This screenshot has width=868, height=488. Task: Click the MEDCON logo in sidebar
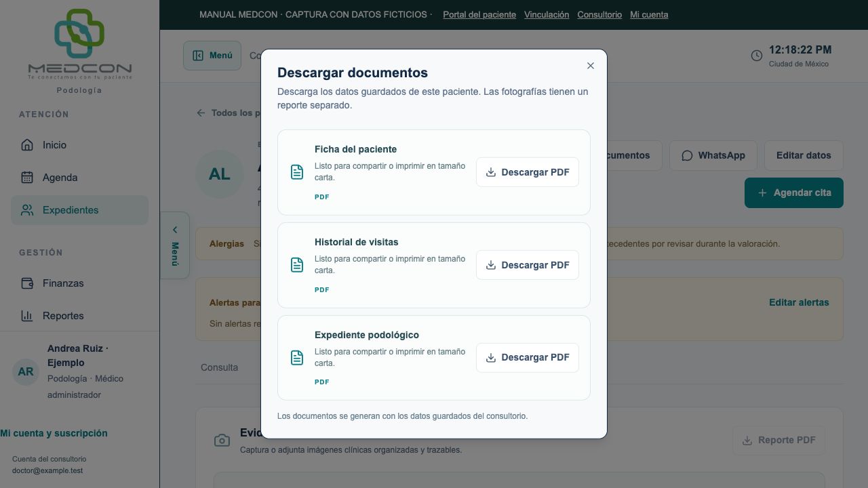coord(80,45)
